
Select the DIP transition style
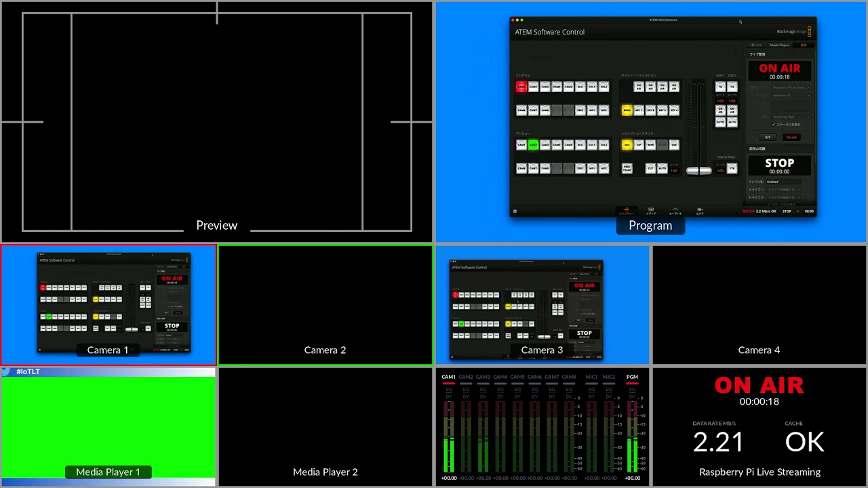(x=639, y=145)
